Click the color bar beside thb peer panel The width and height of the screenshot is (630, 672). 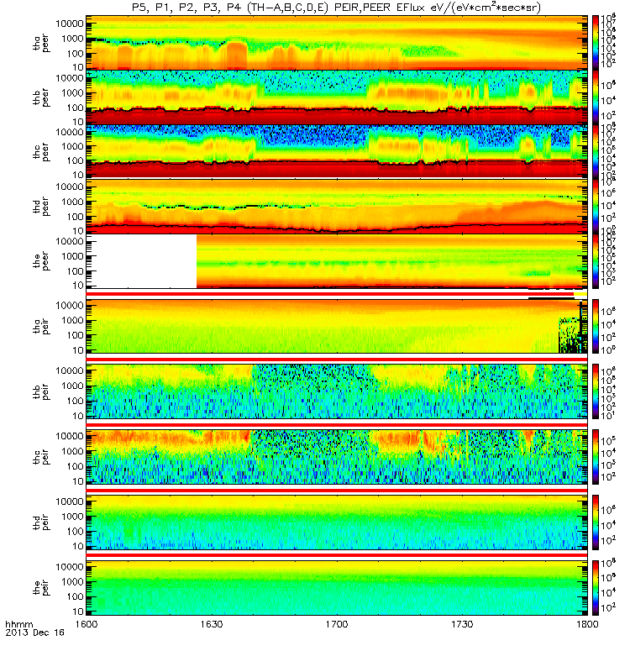pyautogui.click(x=596, y=97)
